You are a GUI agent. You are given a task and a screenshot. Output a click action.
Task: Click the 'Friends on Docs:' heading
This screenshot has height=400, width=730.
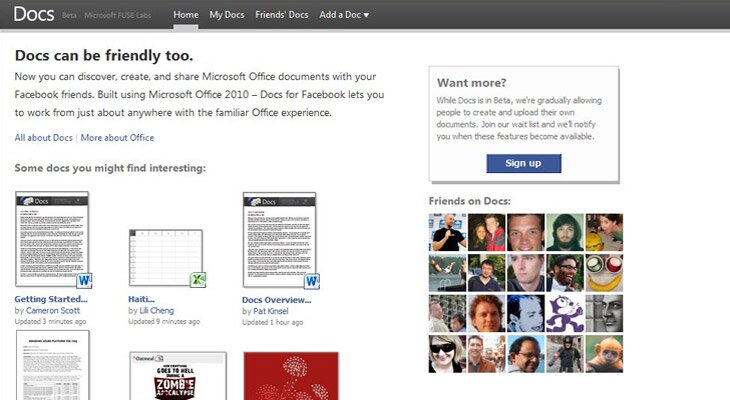[470, 201]
